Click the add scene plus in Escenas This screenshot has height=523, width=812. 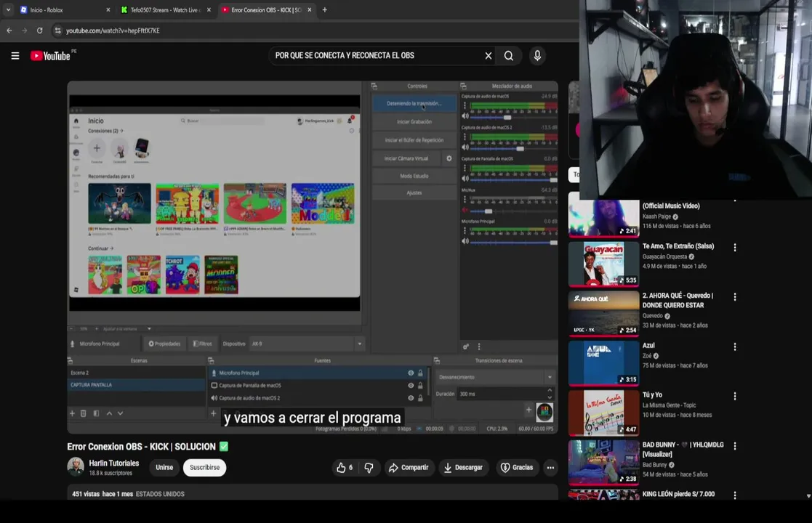tap(72, 413)
